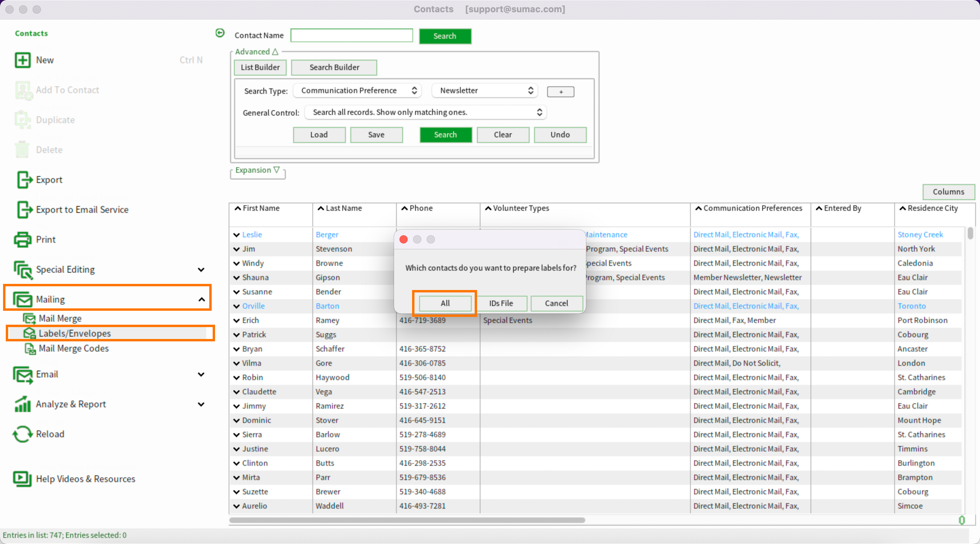Click the Analyze & Report chart icon
Image resolution: width=980 pixels, height=544 pixels.
click(22, 404)
